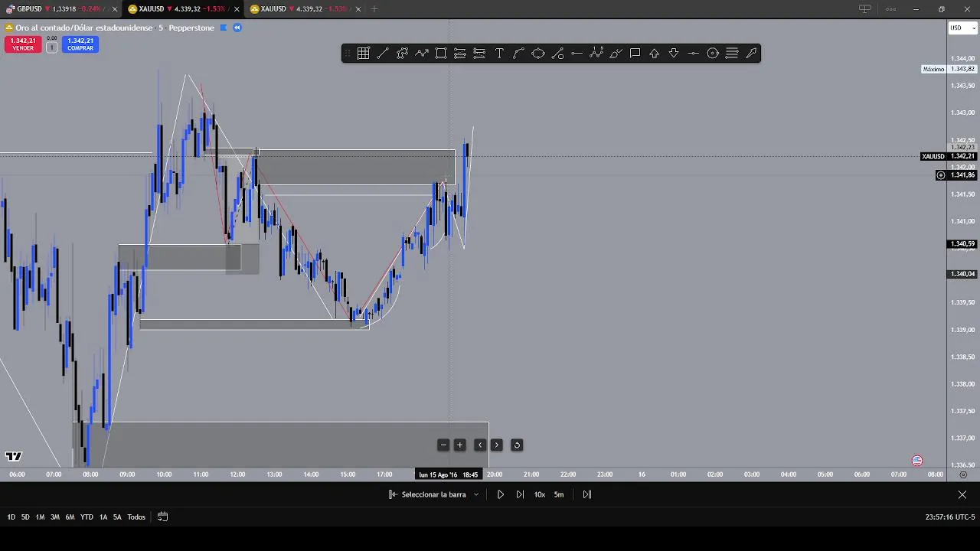Select the arrow up marker tool
Screen dimensions: 980x551
tap(655, 53)
